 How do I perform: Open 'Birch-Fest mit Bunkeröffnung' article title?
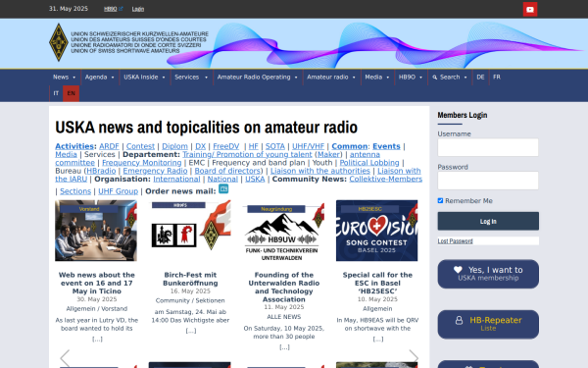[x=190, y=279]
